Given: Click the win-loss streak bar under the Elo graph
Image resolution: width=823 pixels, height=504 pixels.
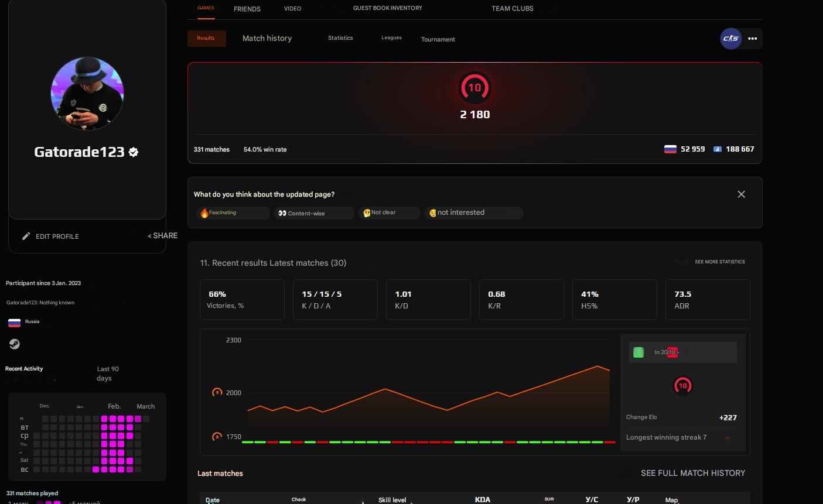Looking at the screenshot, I should (x=429, y=443).
